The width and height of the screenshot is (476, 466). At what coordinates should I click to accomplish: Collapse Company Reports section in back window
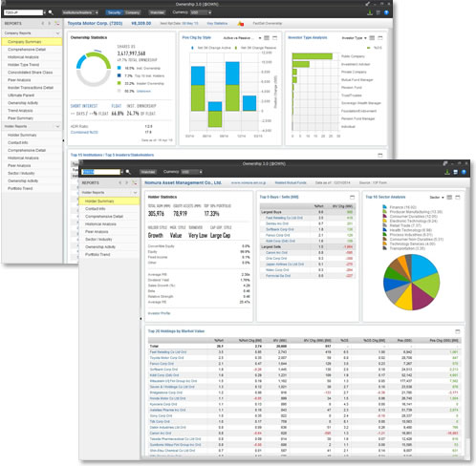[x=57, y=33]
